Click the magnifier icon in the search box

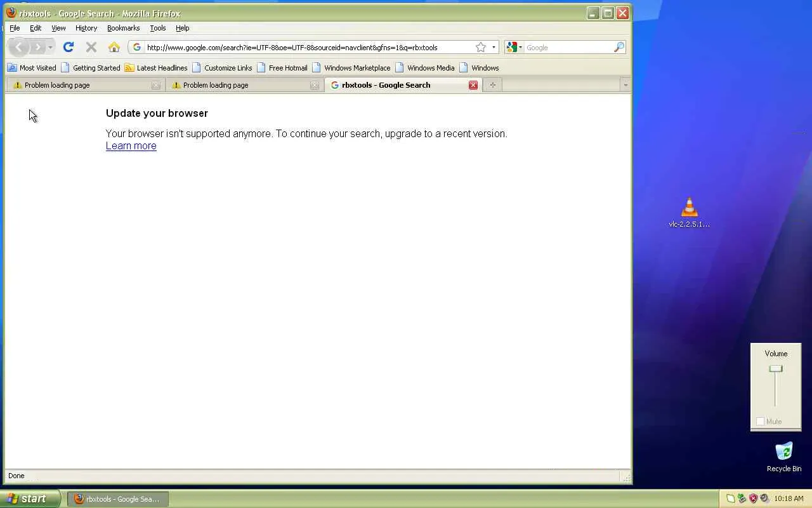point(619,47)
